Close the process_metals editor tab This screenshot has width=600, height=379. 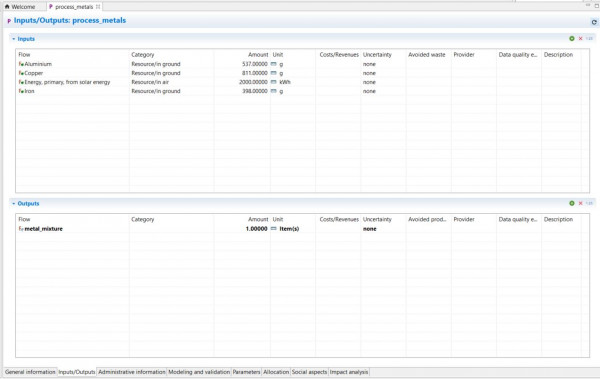(x=98, y=7)
